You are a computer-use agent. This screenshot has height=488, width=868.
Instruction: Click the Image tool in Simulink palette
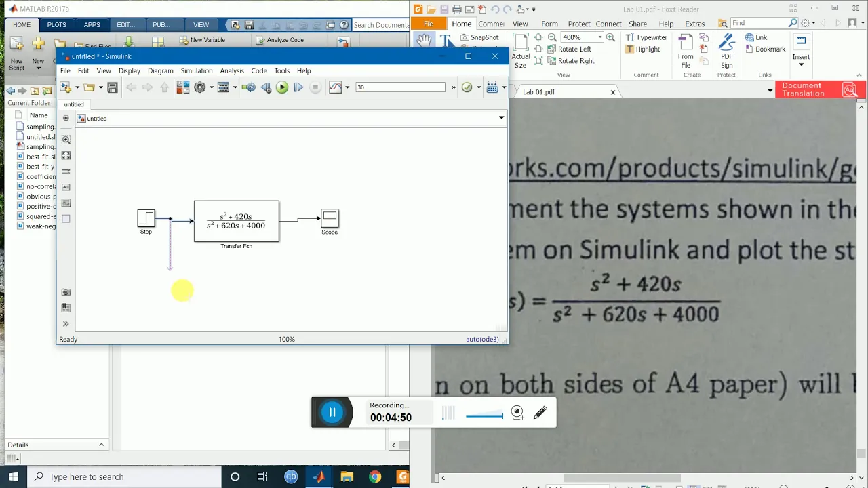point(66,203)
